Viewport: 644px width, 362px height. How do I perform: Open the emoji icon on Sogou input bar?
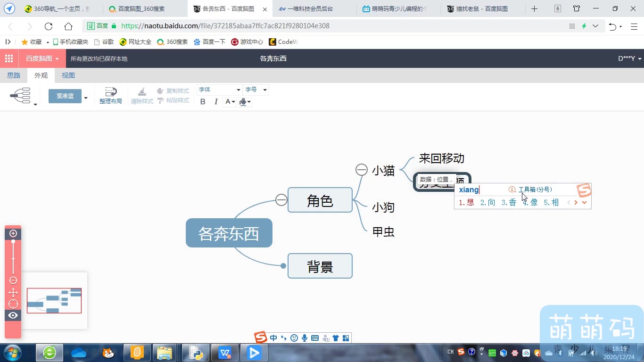point(294,337)
